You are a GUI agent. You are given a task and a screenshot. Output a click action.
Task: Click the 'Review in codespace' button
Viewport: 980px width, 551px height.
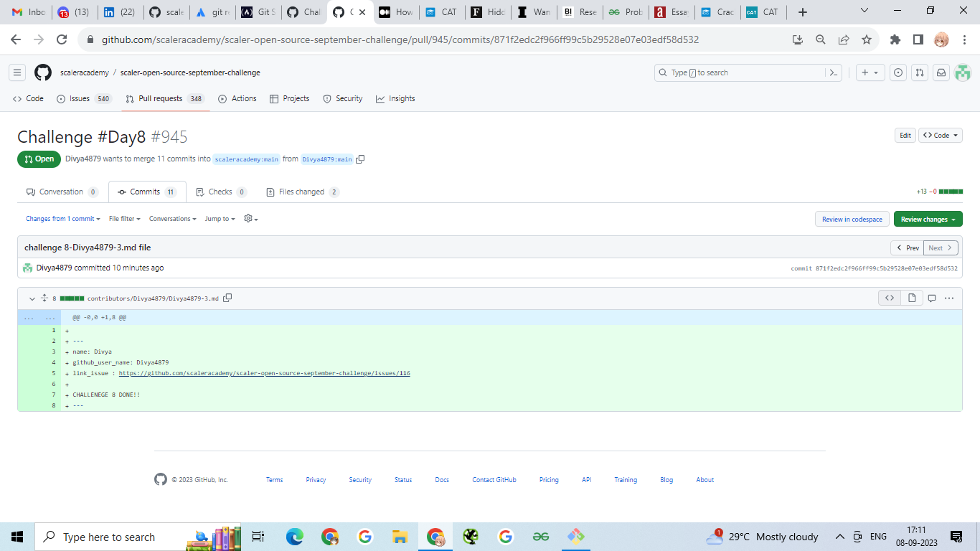852,219
